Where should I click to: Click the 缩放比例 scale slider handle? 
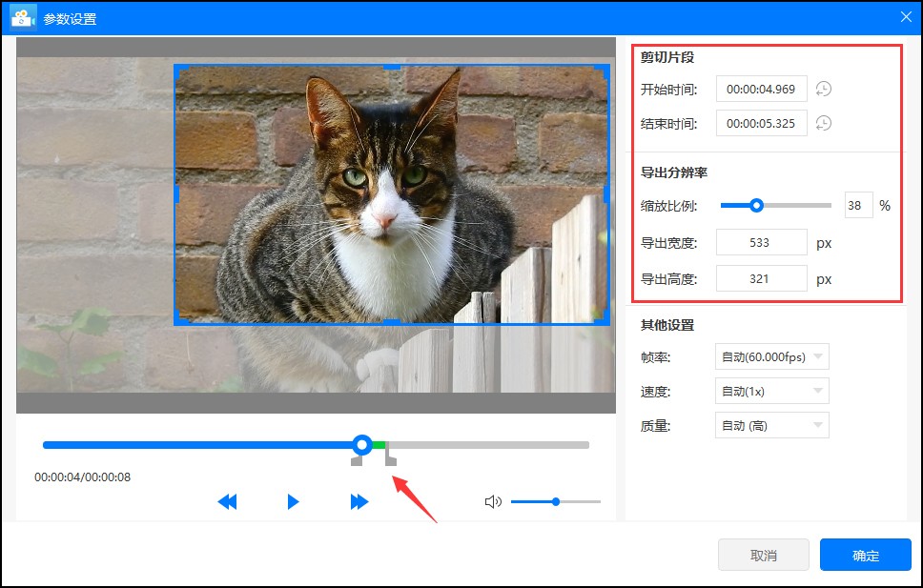[757, 205]
